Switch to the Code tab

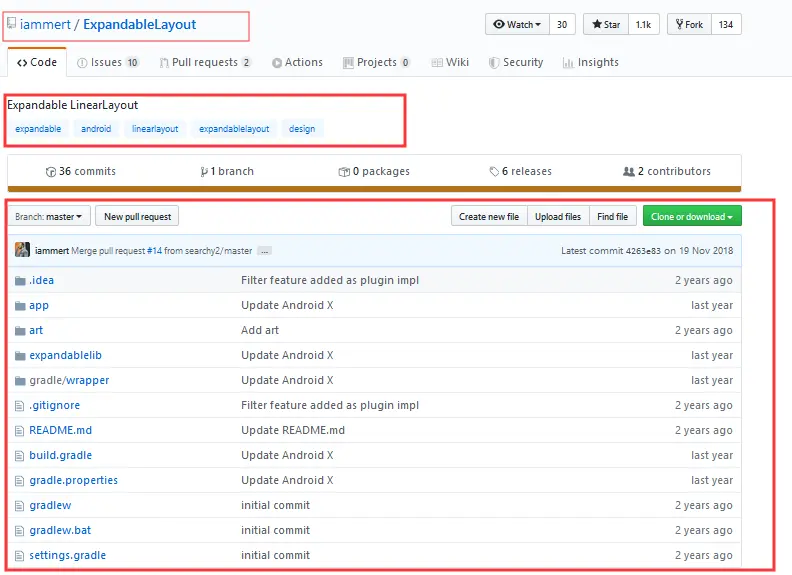coord(37,62)
